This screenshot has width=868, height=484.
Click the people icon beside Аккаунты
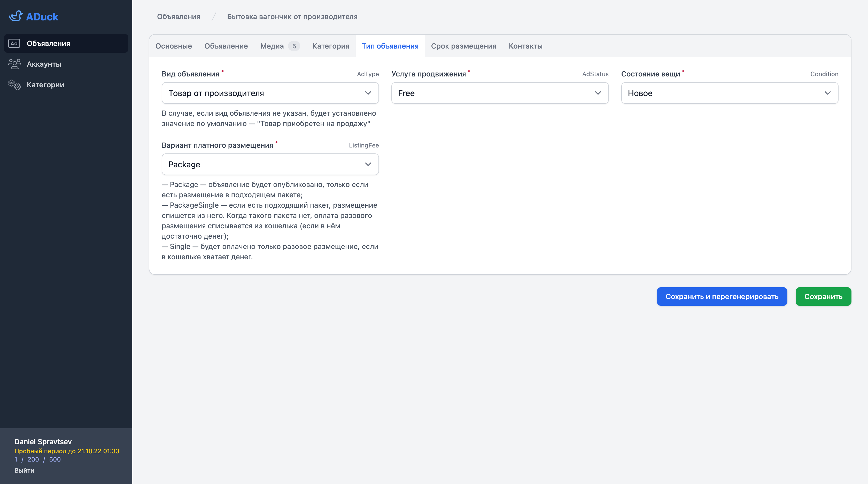coord(14,64)
